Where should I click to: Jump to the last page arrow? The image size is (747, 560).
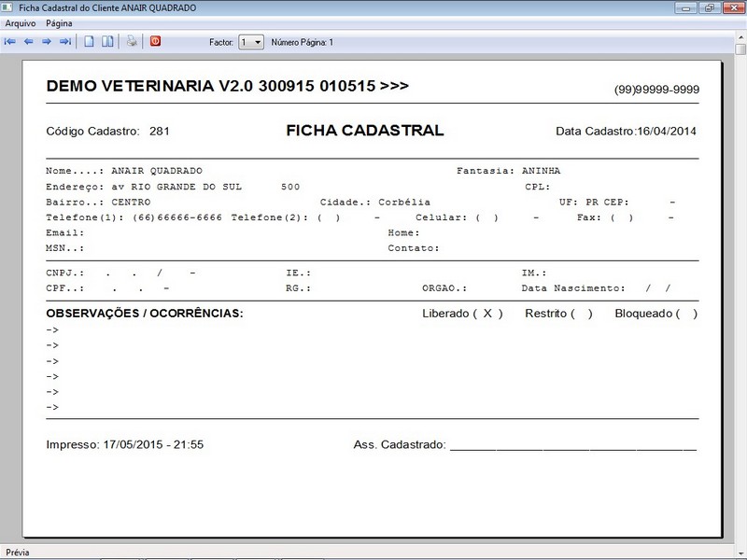coord(65,42)
